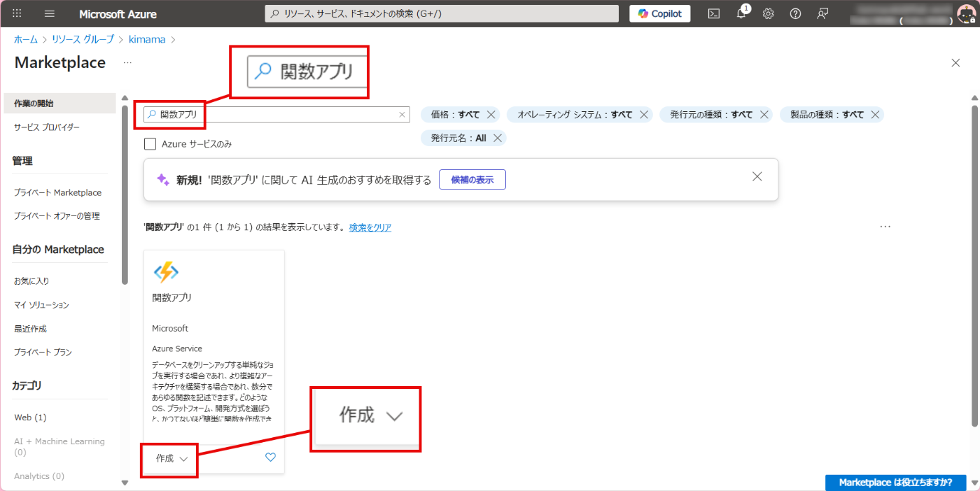This screenshot has height=491, width=980.
Task: Remove the オペレーティング システム filter
Action: coord(644,115)
